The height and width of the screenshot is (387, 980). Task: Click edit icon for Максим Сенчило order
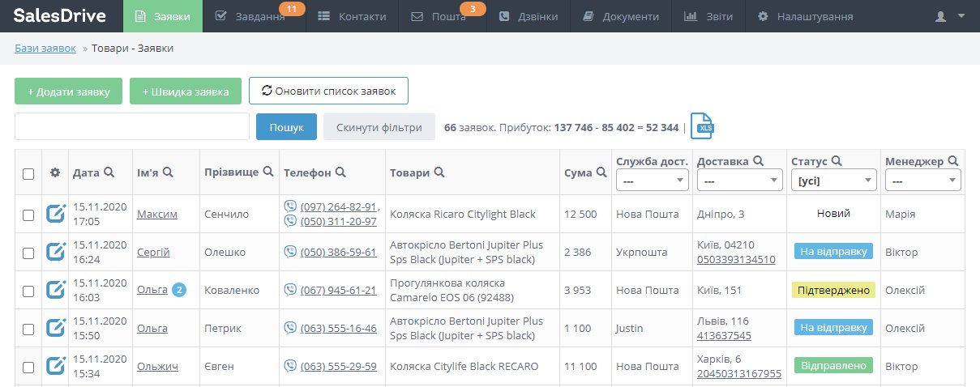click(x=55, y=215)
